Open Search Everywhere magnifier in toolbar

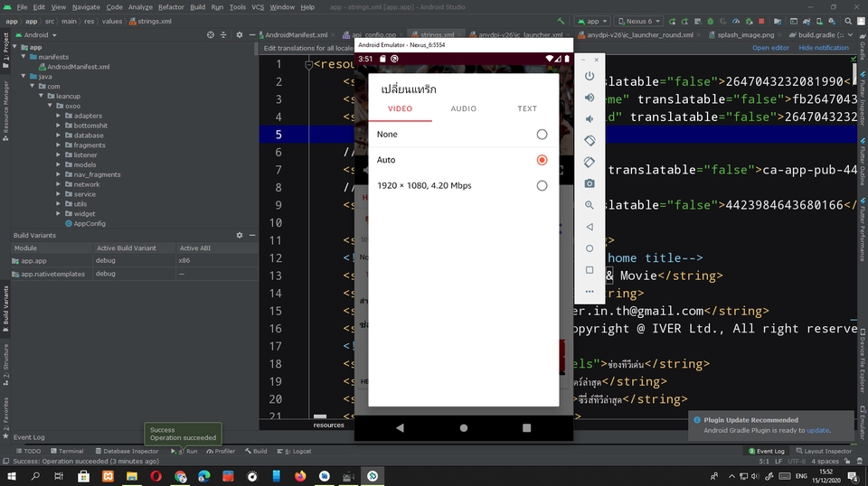point(848,21)
